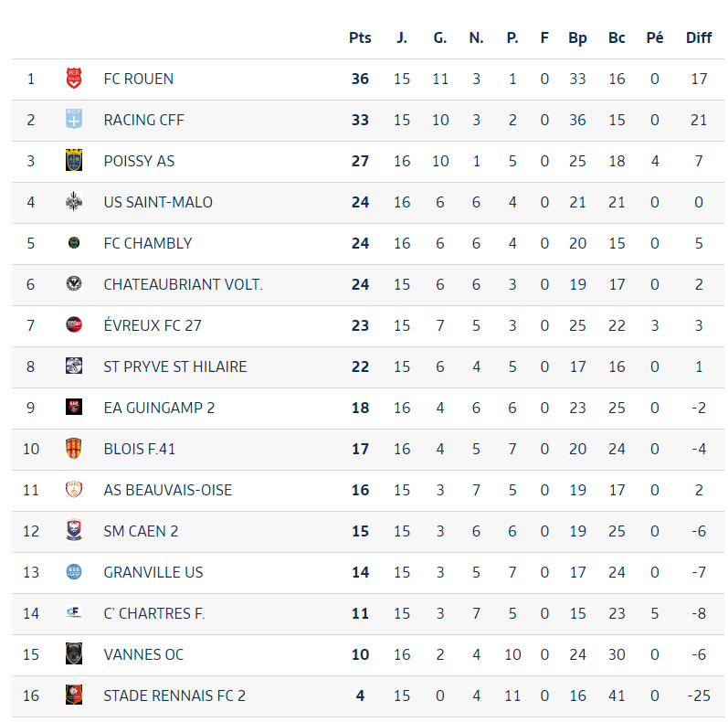Image resolution: width=728 pixels, height=722 pixels.
Task: Click the Stade Rennais FC 2 crest
Action: pos(74,695)
